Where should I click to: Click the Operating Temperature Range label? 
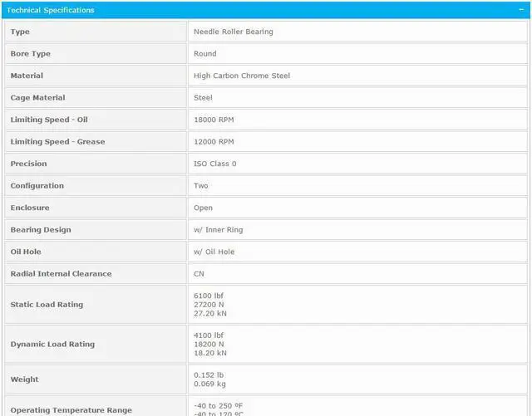pos(71,410)
